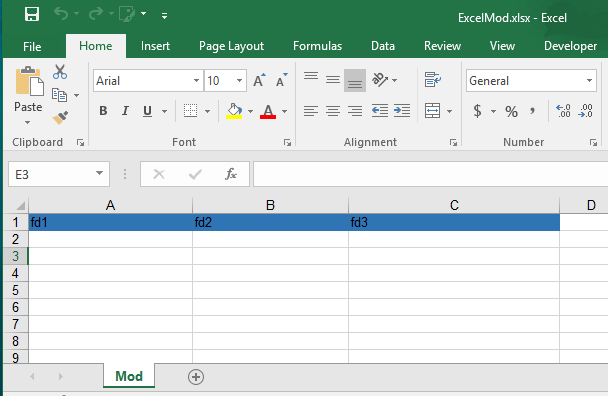The height and width of the screenshot is (396, 608).
Task: Apply Percent Style format
Action: [511, 112]
